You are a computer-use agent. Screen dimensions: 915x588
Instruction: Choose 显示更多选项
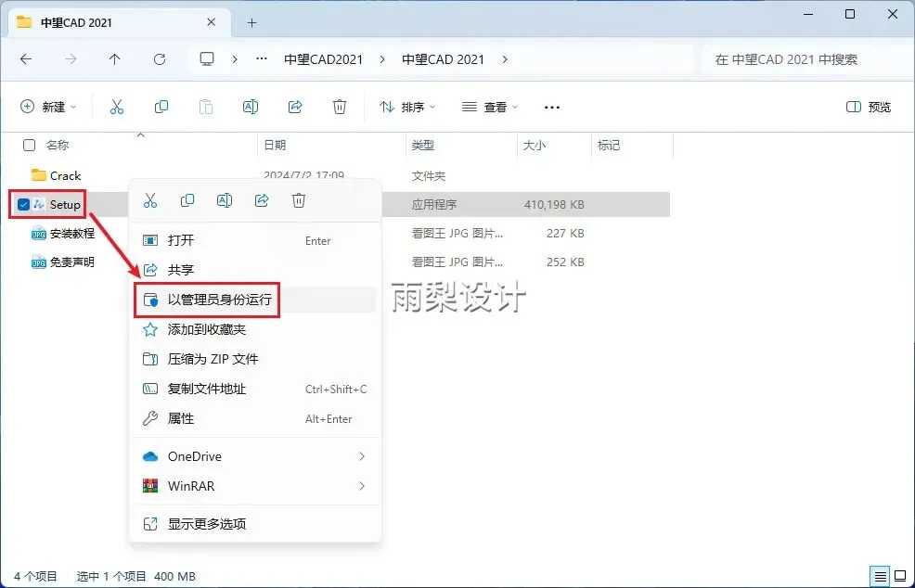pyautogui.click(x=255, y=524)
